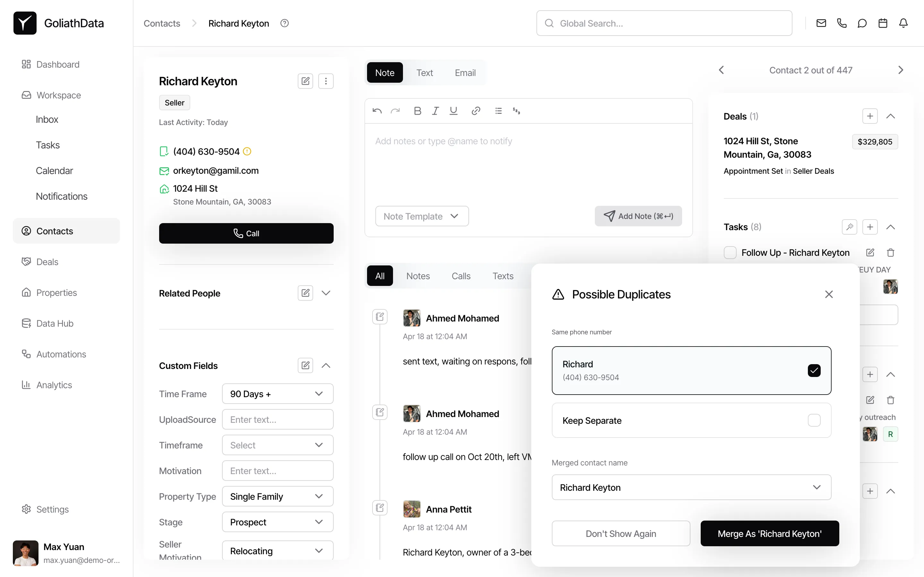Expand the Related People section
Viewport: 924px width, 577px height.
coord(326,293)
